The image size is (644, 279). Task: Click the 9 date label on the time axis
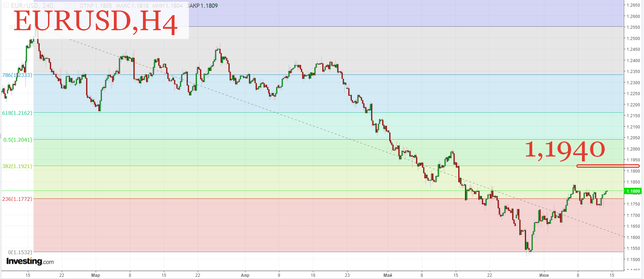[279, 275]
